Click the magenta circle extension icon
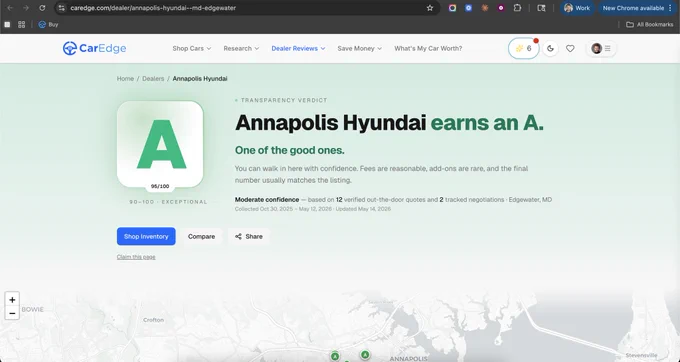 [x=501, y=8]
